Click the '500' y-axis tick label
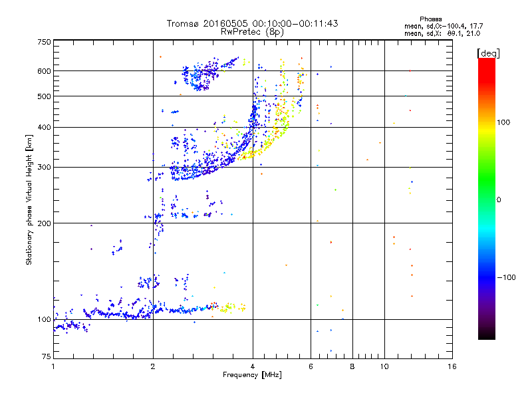Screen dimensions: 532x399 44,96
